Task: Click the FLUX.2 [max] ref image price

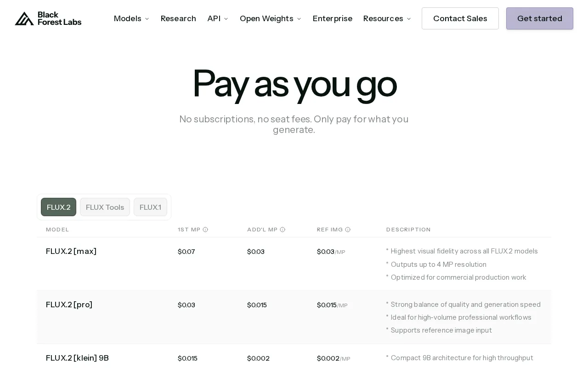Action: click(x=331, y=252)
